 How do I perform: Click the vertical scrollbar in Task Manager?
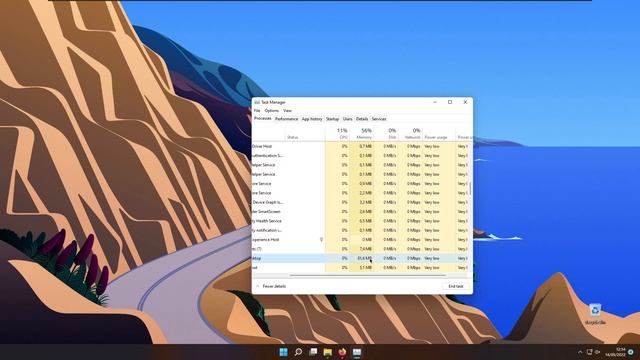pos(471,188)
